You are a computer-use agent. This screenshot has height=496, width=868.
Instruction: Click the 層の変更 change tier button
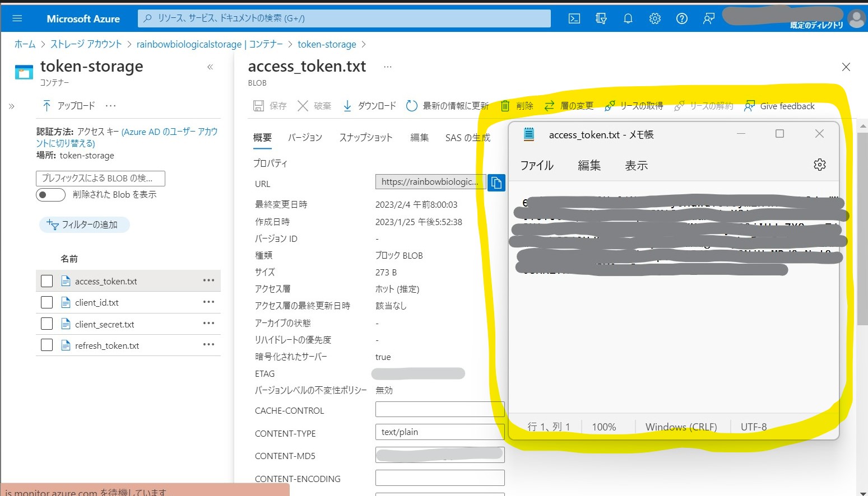click(569, 106)
